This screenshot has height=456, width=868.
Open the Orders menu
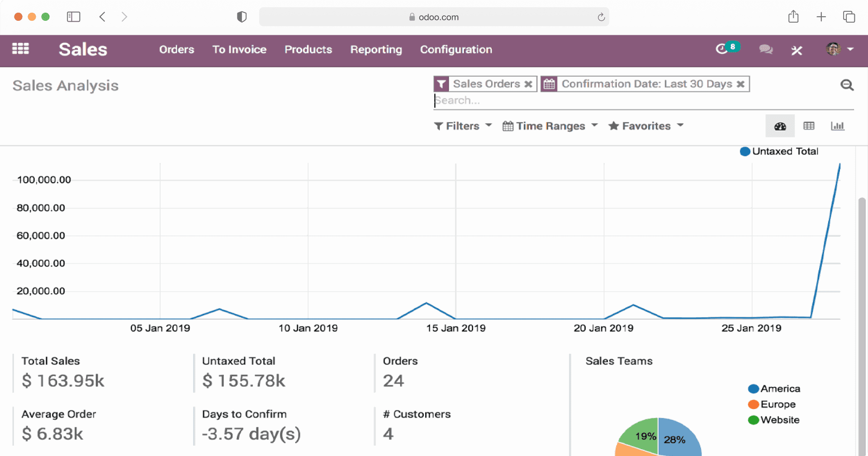(176, 49)
